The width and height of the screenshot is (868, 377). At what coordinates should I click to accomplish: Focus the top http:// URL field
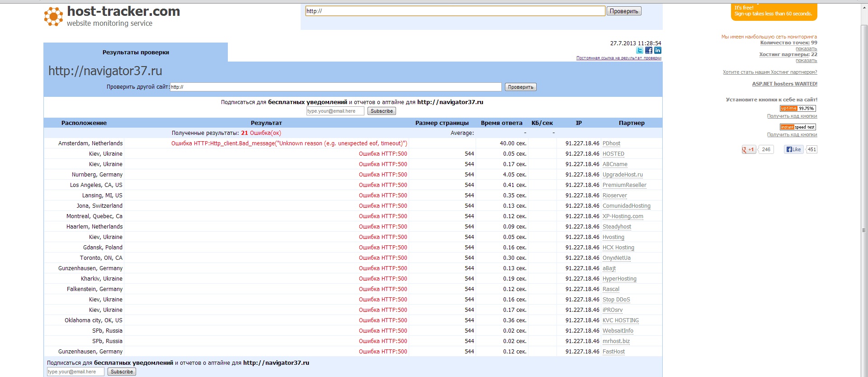pos(455,11)
